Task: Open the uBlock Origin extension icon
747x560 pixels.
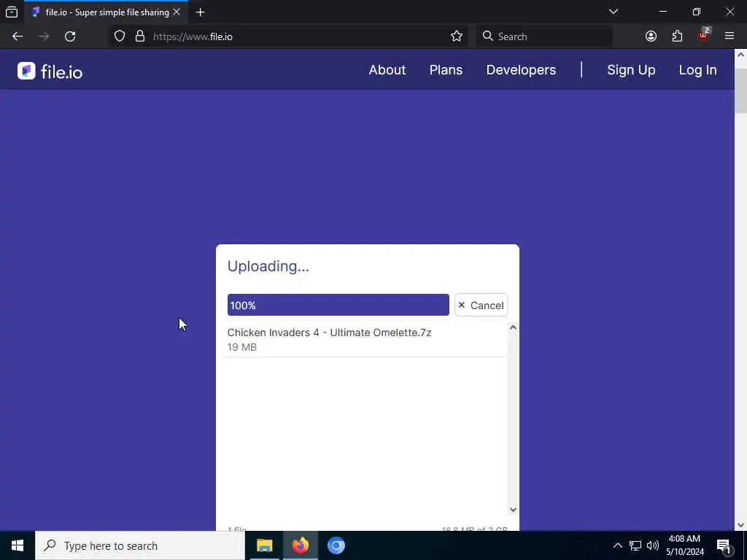Action: click(703, 35)
